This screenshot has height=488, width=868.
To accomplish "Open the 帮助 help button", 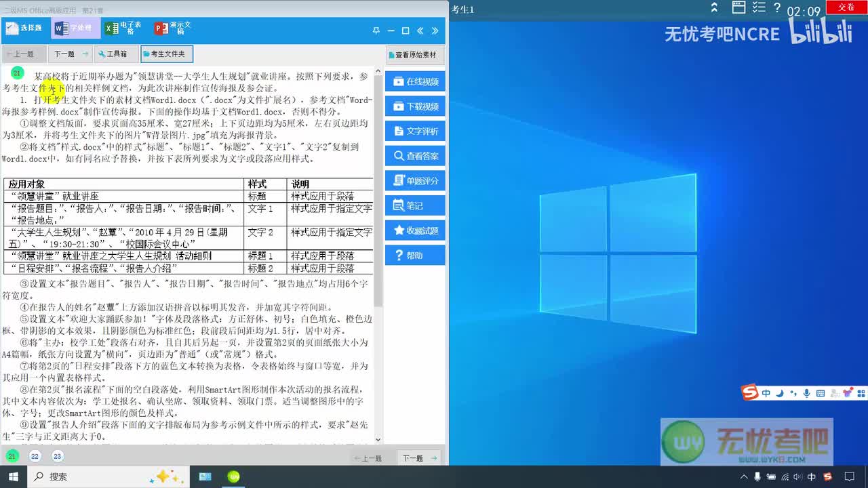I will click(415, 256).
